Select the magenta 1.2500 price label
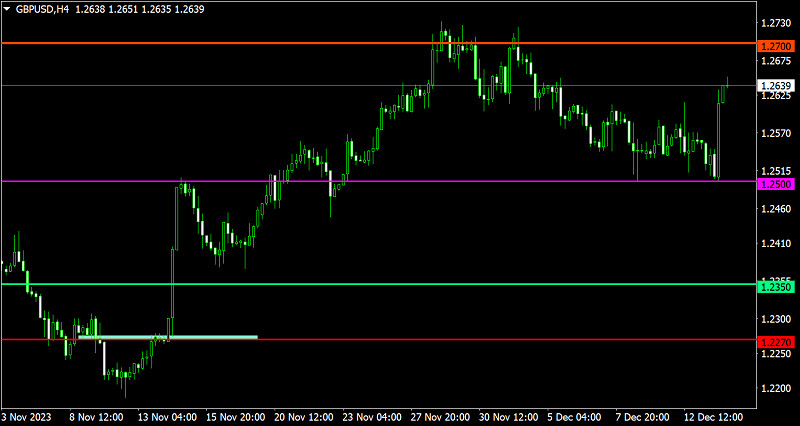800x426 pixels. 777,185
